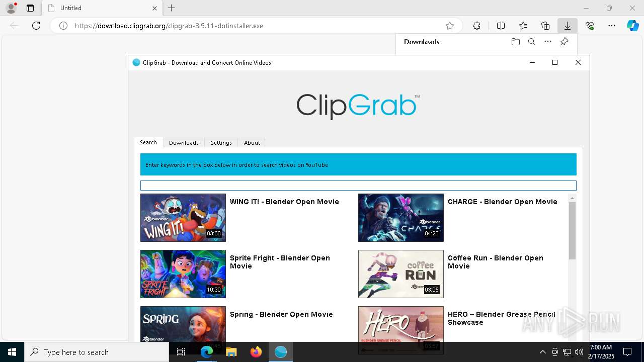Pin the Downloads panel
The image size is (644, 362).
coord(564,42)
